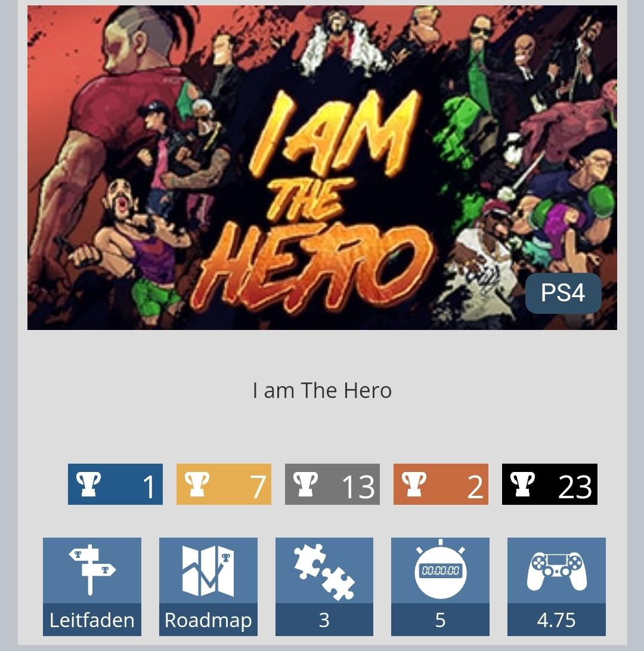This screenshot has height=651, width=644.
Task: Click the stopwatch time icon
Action: [x=440, y=569]
